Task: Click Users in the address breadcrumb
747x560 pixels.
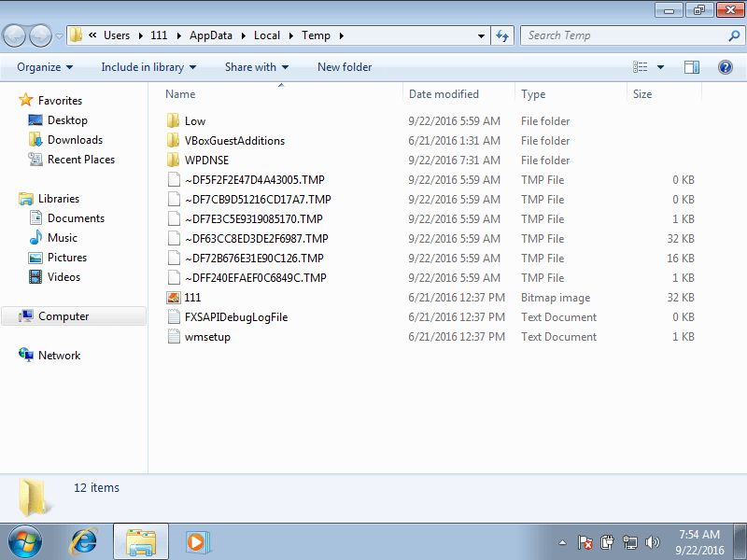Action: click(117, 35)
